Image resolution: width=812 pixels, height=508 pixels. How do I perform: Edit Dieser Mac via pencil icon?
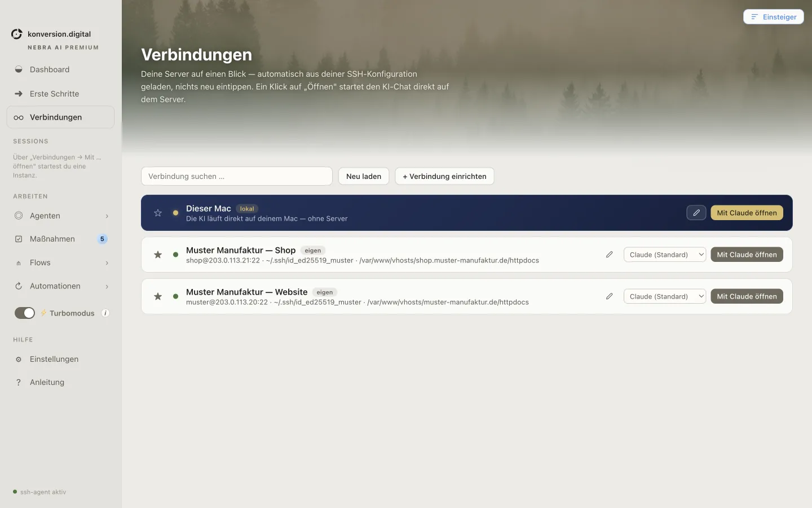pyautogui.click(x=696, y=213)
